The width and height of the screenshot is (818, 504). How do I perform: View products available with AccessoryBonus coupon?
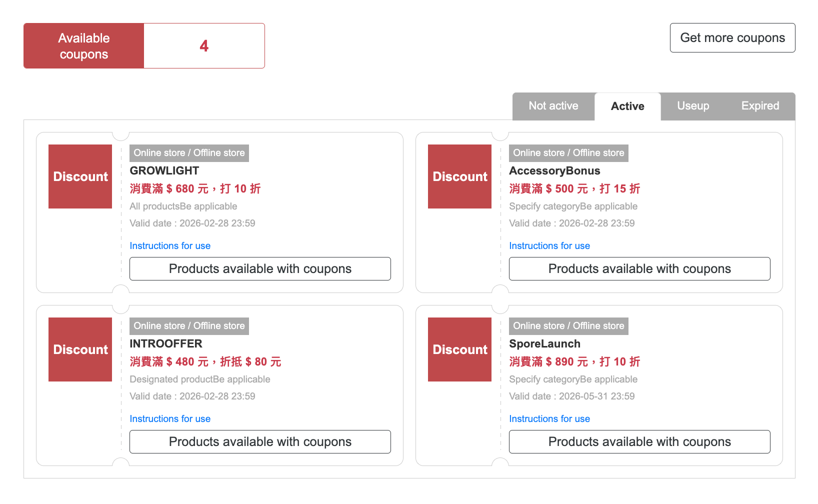pyautogui.click(x=639, y=269)
